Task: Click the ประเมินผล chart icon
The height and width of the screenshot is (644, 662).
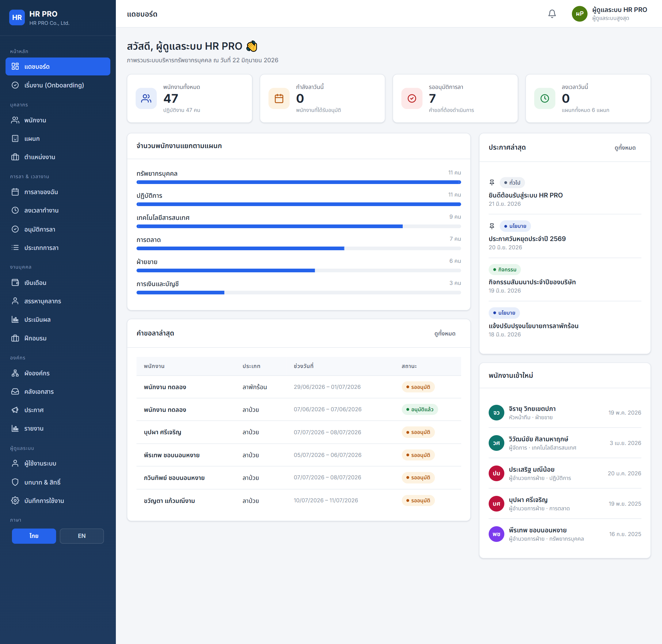Action: pos(15,319)
